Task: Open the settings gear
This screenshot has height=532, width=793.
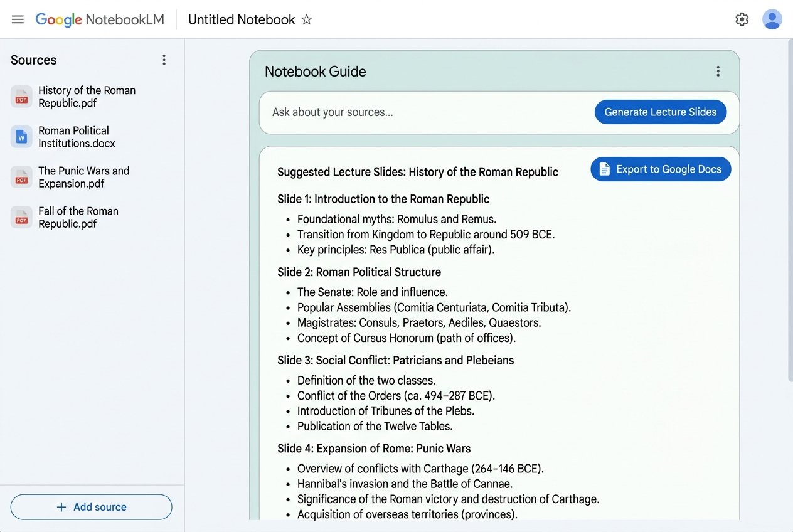Action: point(742,19)
